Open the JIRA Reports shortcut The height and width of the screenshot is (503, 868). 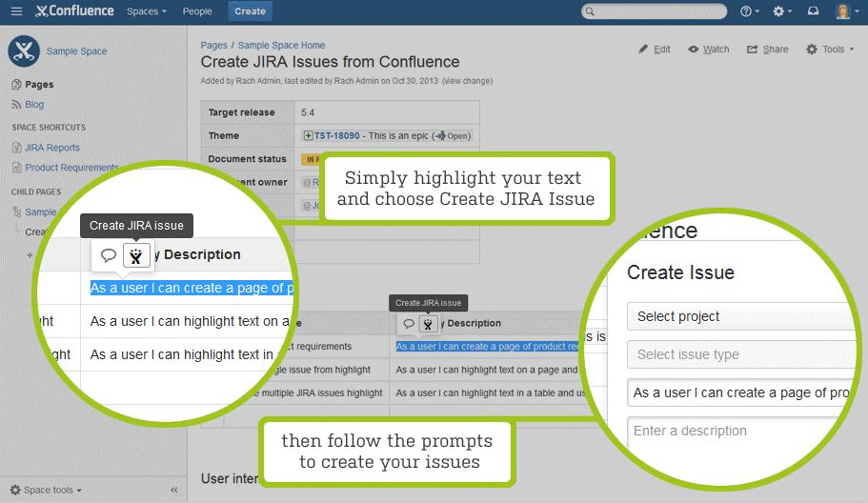pos(52,148)
